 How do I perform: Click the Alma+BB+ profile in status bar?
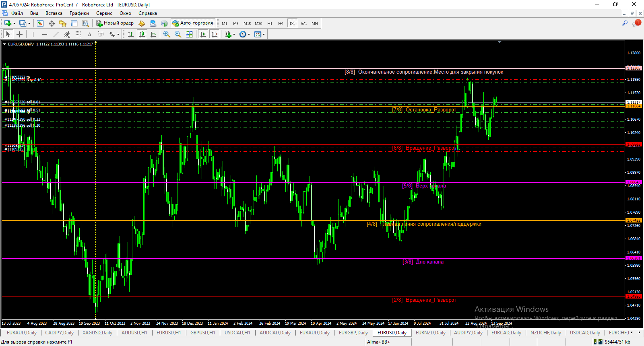378,342
